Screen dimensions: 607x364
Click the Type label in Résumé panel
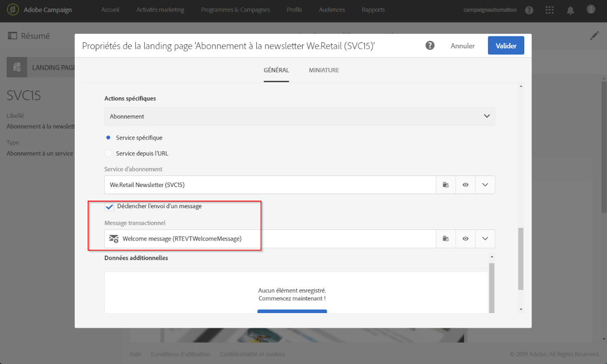coord(13,143)
